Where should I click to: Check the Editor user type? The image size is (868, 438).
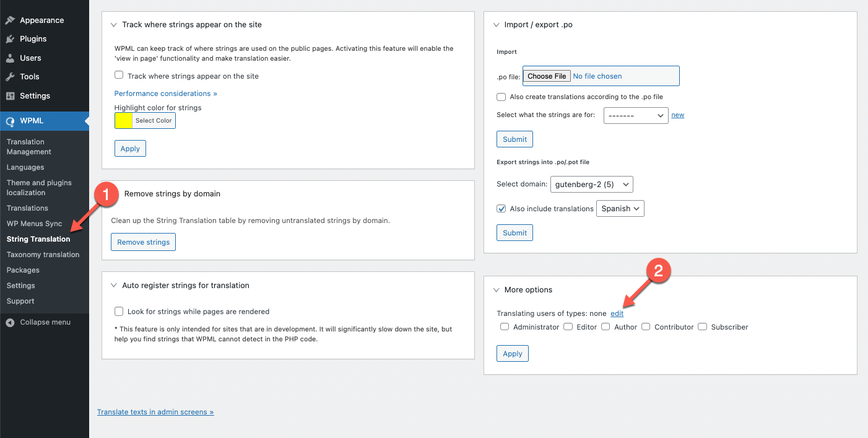pyautogui.click(x=568, y=326)
